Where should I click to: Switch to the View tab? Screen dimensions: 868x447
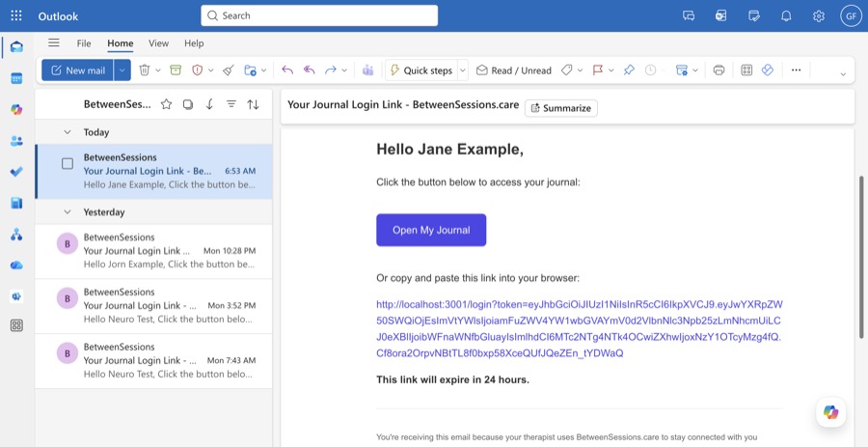[x=158, y=43]
